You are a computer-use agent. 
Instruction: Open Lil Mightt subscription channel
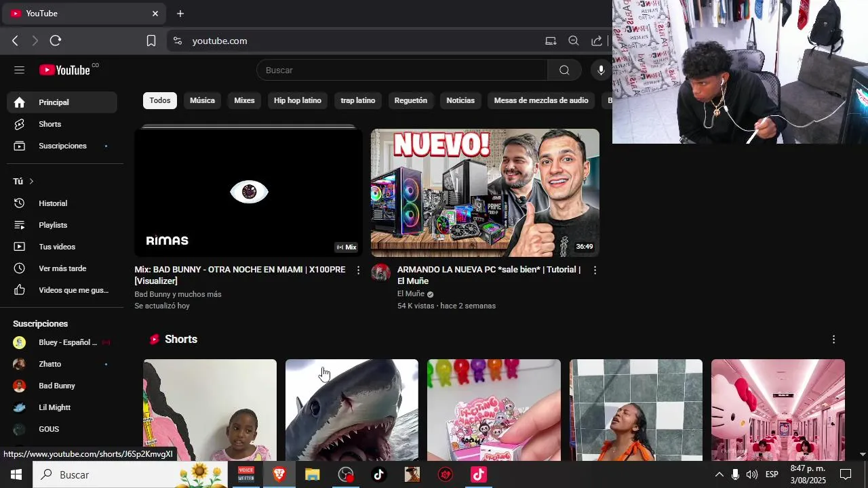(62, 407)
